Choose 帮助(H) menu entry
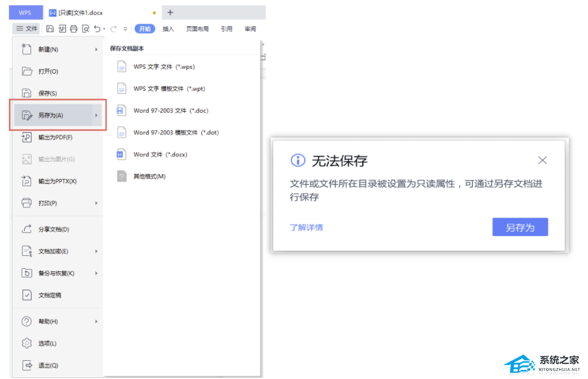 [58, 321]
